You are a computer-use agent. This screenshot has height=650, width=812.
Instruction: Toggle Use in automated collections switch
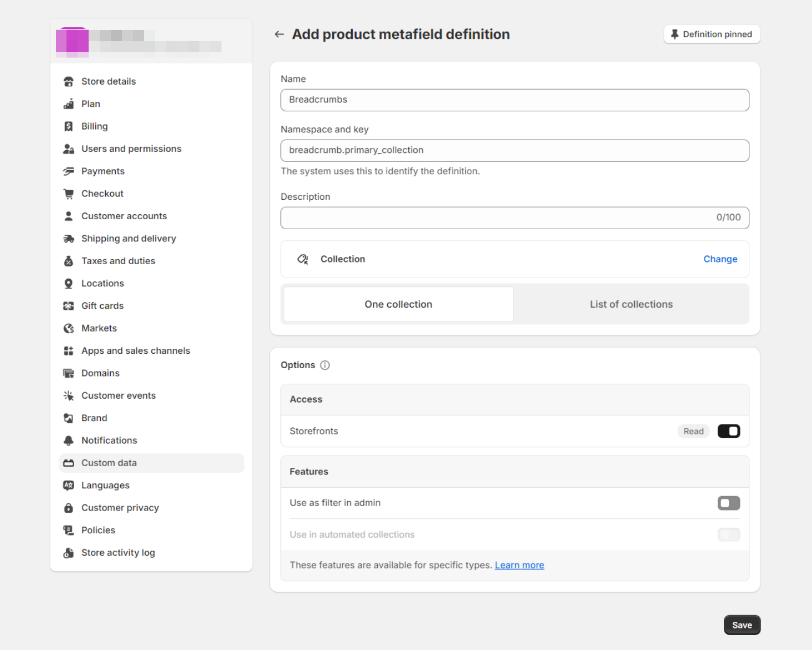point(729,535)
